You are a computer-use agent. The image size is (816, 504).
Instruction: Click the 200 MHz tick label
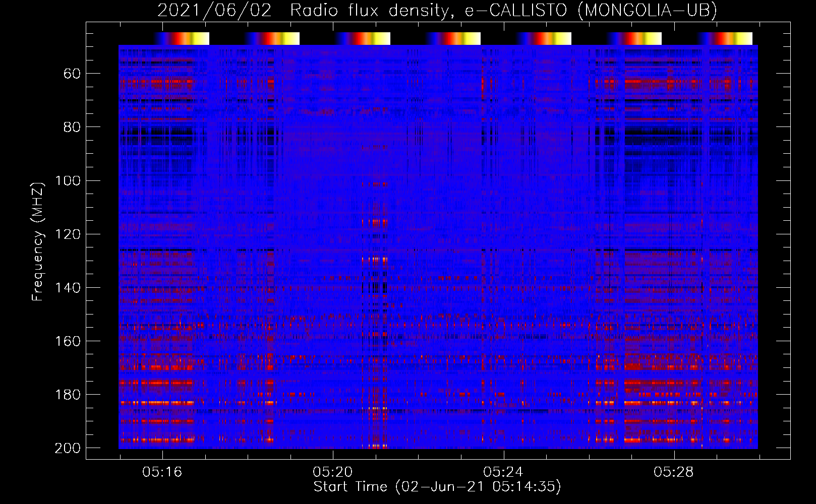click(68, 448)
